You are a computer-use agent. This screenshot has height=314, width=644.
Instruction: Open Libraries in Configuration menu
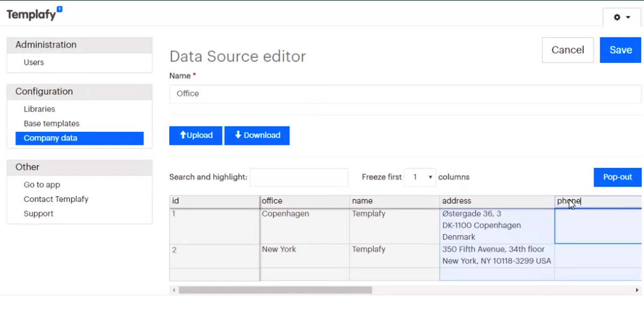(39, 109)
